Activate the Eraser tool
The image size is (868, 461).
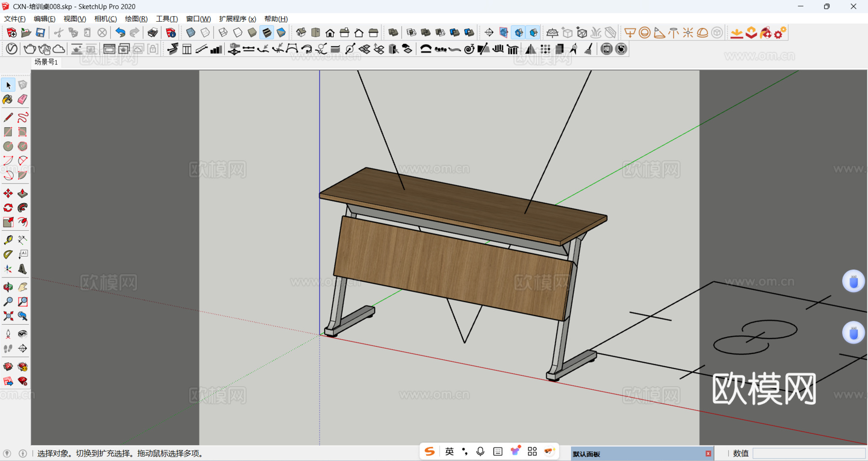pyautogui.click(x=23, y=99)
